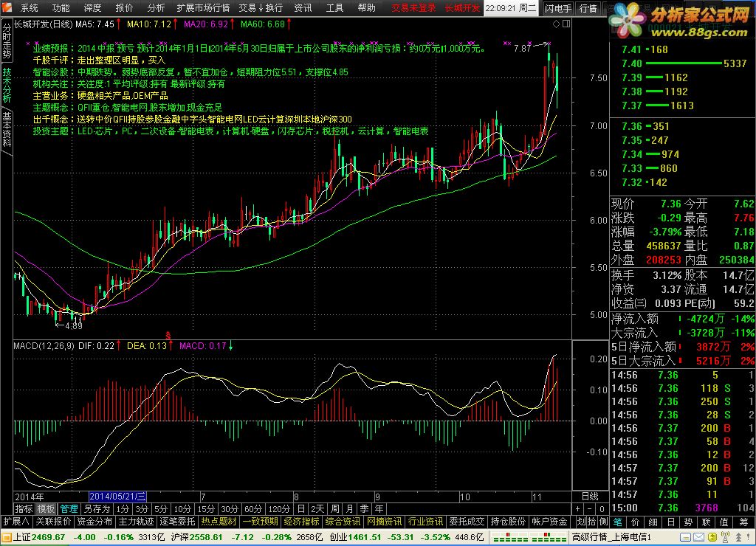
Task: Open the 热点题材 tab
Action: 219,522
